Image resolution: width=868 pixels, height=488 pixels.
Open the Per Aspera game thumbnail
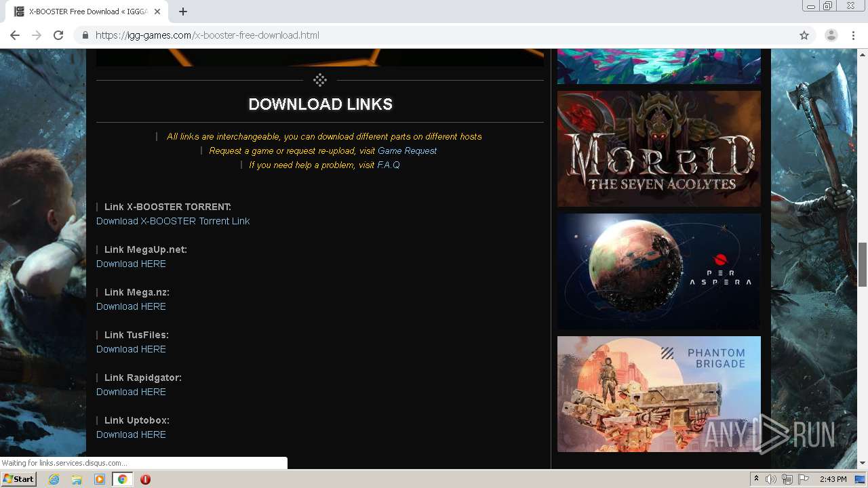coord(658,271)
